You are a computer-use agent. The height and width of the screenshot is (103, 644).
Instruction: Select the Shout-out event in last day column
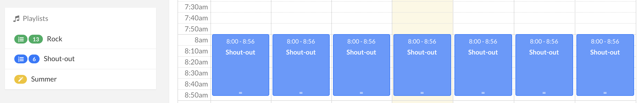click(x=605, y=65)
